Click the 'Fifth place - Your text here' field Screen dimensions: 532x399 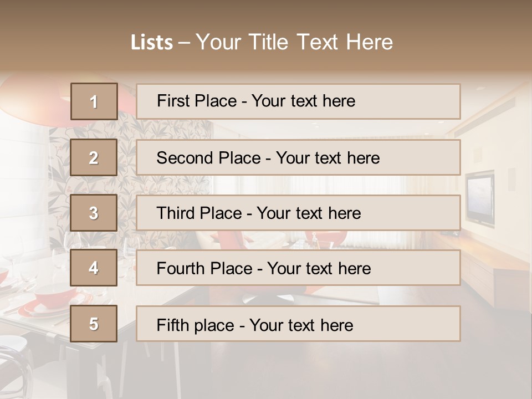298,324
